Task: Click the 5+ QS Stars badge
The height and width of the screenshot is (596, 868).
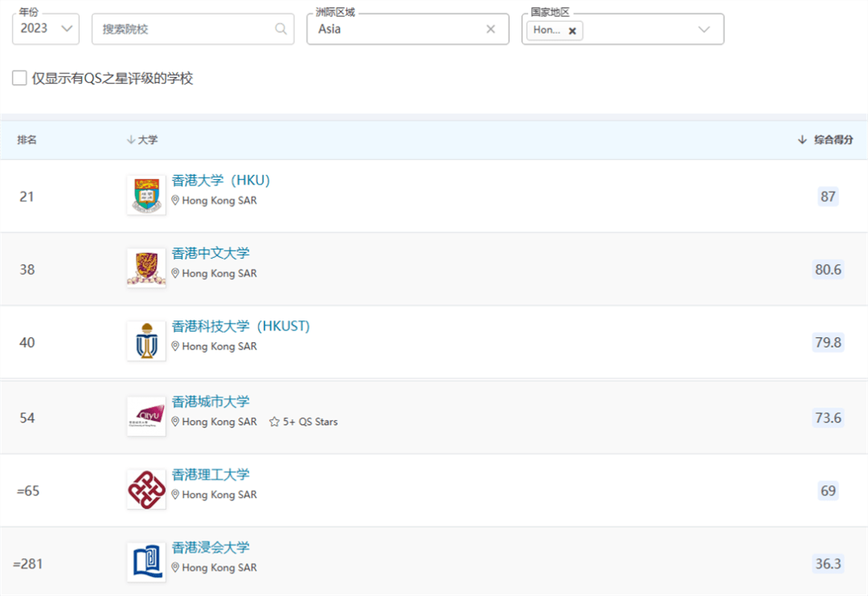Action: coord(303,422)
